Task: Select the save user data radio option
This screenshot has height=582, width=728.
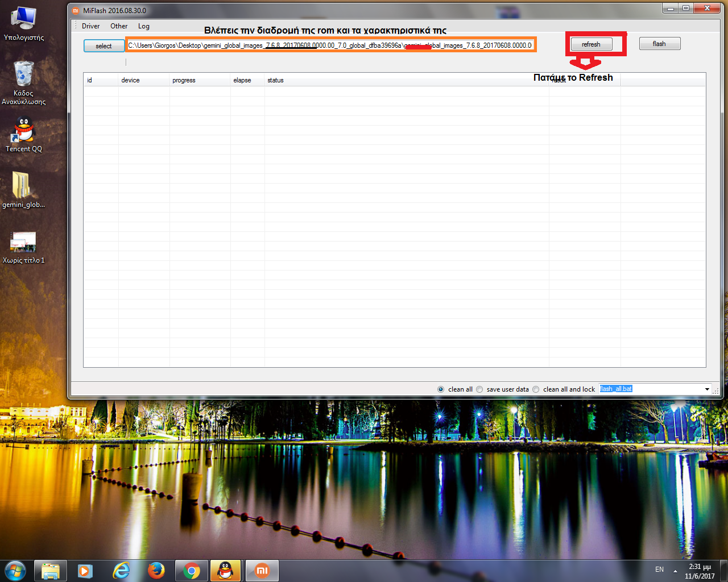Action: point(503,389)
